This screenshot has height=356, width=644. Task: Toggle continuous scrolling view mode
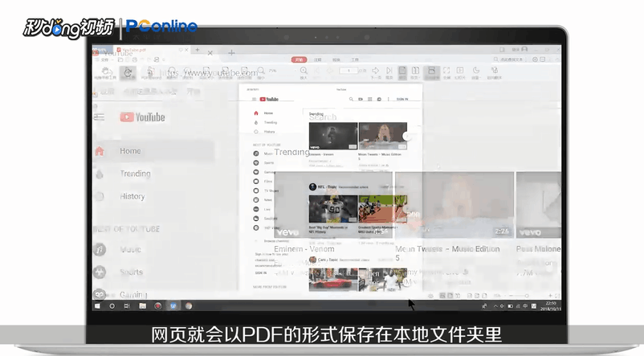(431, 73)
